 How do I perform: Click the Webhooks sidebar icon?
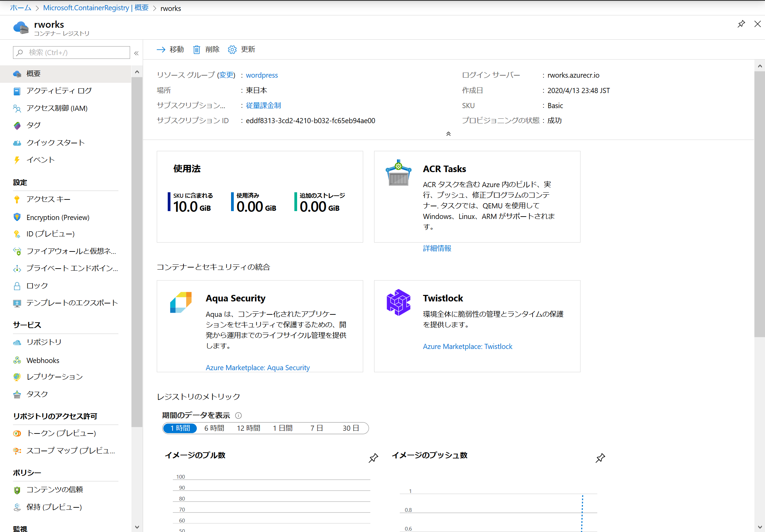pyautogui.click(x=17, y=360)
